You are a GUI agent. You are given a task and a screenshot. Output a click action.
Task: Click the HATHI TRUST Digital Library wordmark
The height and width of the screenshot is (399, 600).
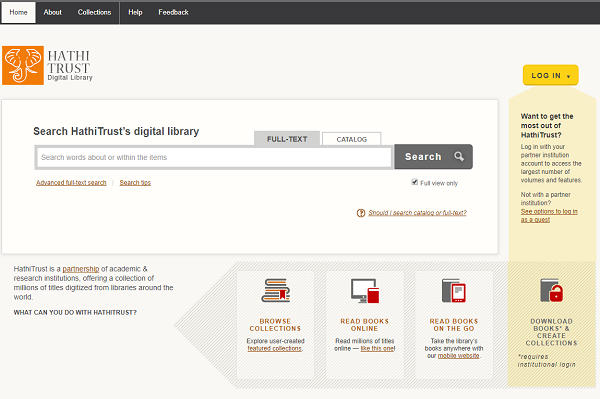pyautogui.click(x=70, y=65)
